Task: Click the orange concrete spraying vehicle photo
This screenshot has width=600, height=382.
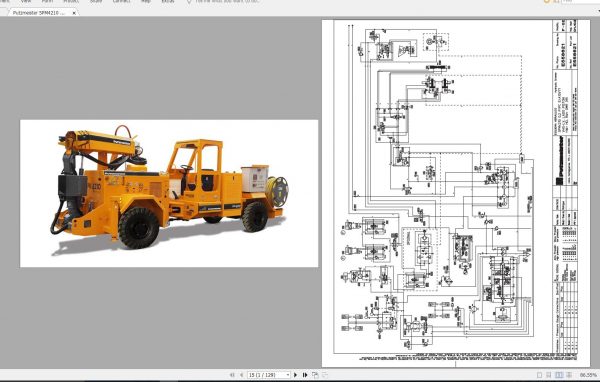Action: tap(169, 193)
